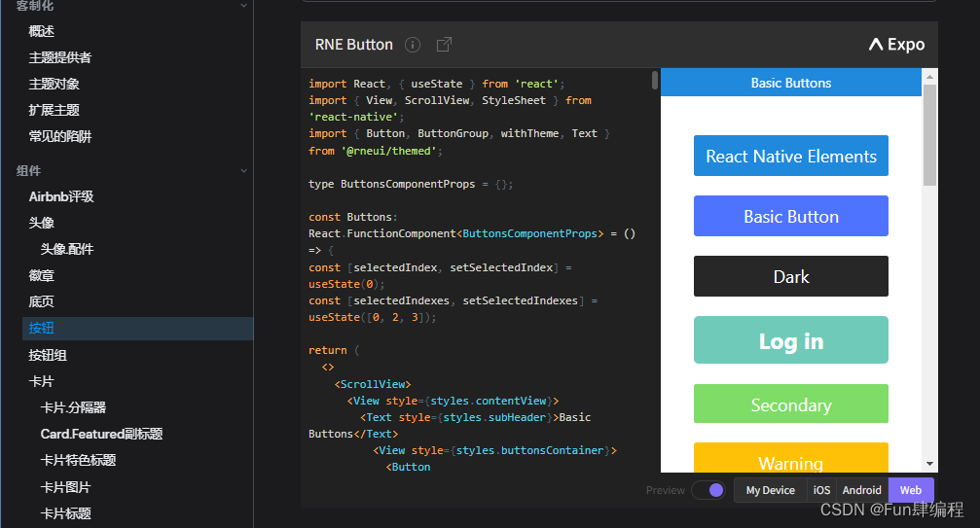Select the iOS platform tab
Image resolution: width=980 pixels, height=528 pixels.
(x=821, y=490)
